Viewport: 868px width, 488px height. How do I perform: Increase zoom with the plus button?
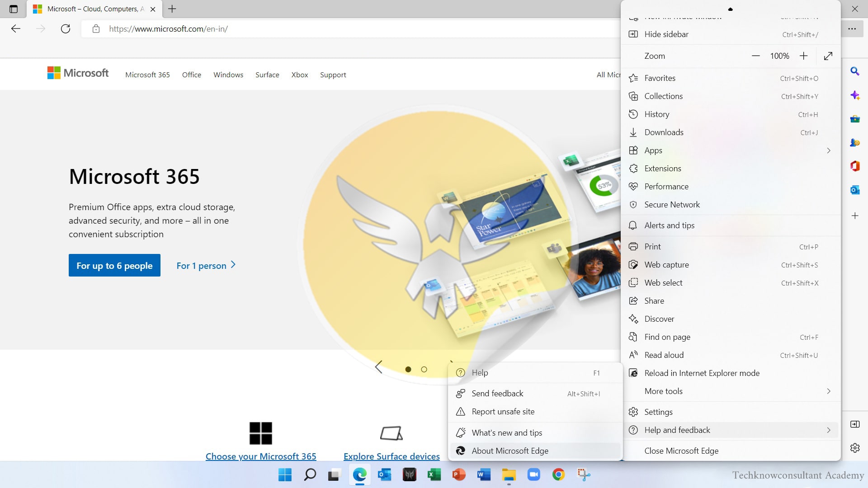803,56
